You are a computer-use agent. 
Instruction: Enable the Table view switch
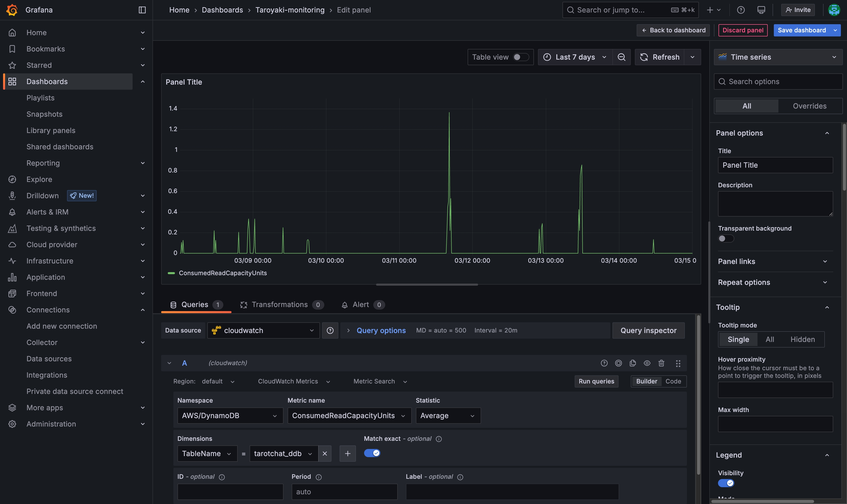(x=520, y=57)
